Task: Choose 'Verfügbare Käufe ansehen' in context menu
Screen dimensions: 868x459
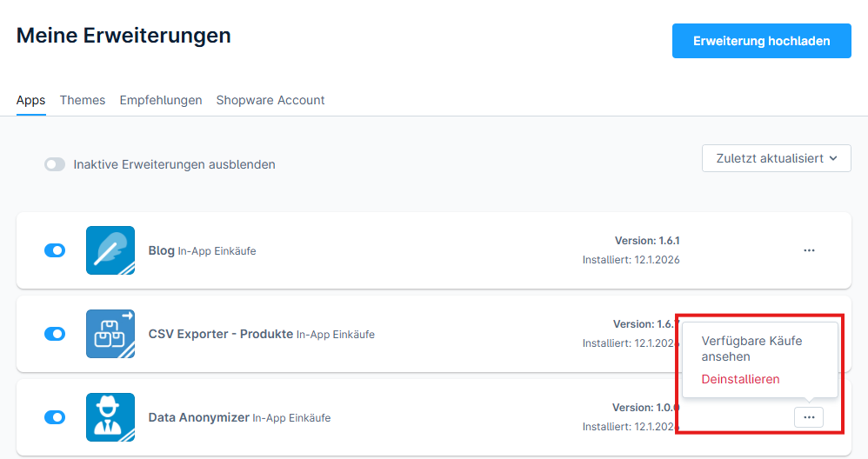Action: 751,349
